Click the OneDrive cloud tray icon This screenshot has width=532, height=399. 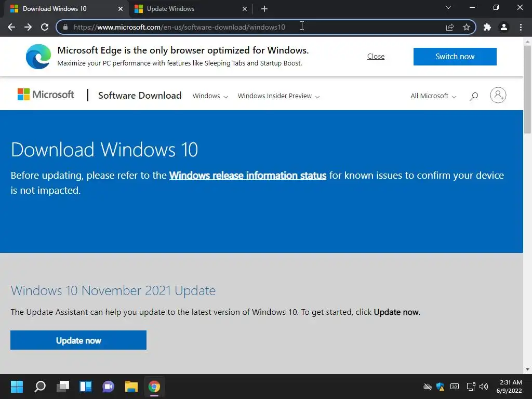point(428,387)
